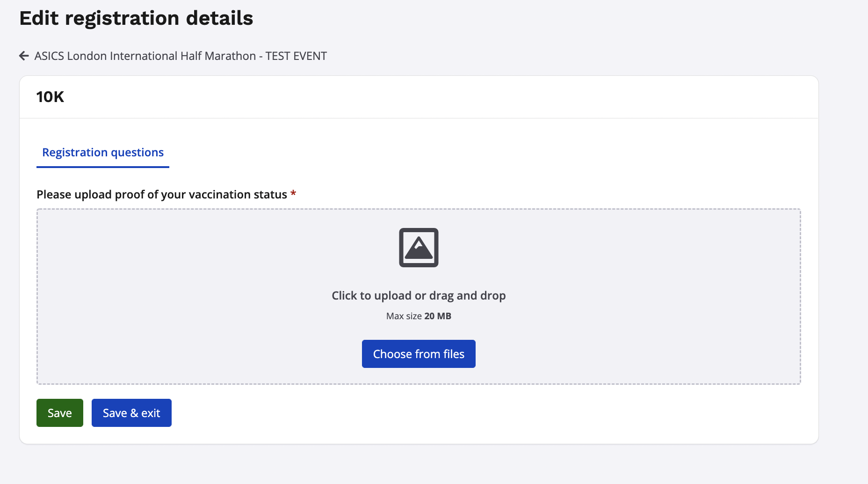
Task: Click the 'TEST EVENT' text in breadcrumb
Action: pyautogui.click(x=296, y=56)
